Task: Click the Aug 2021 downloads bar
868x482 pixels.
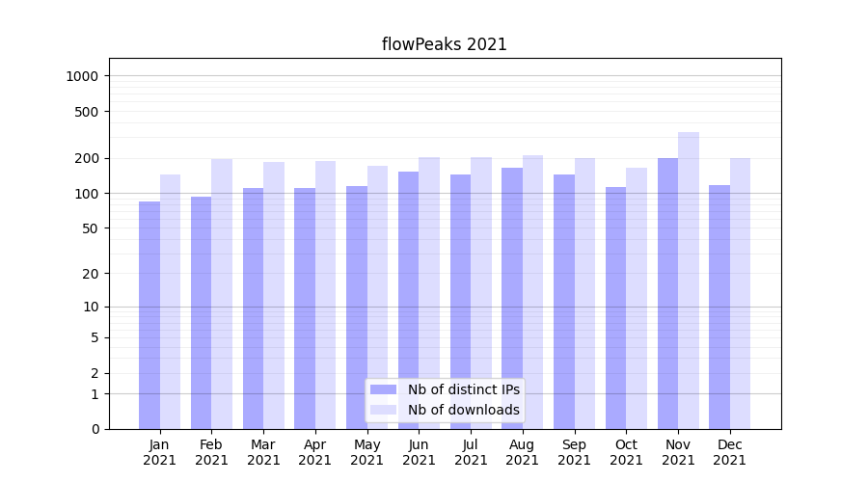Action: click(533, 291)
